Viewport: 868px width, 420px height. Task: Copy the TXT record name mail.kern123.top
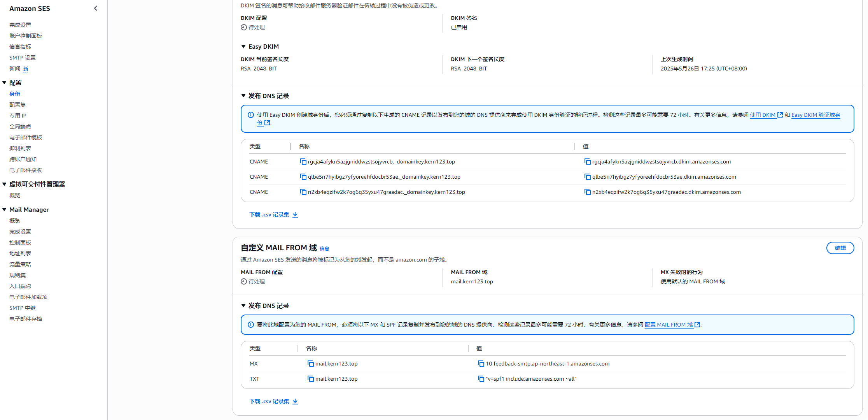tap(310, 379)
